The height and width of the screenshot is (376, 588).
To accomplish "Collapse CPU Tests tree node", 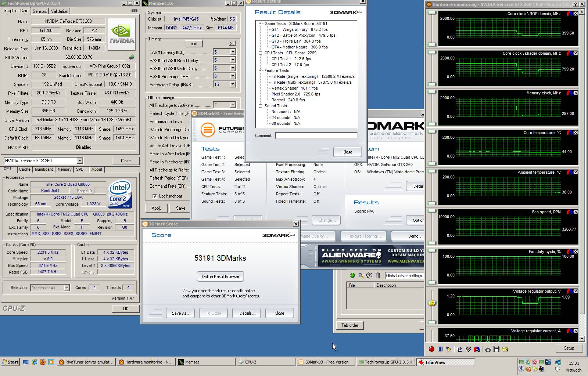I will coord(260,53).
